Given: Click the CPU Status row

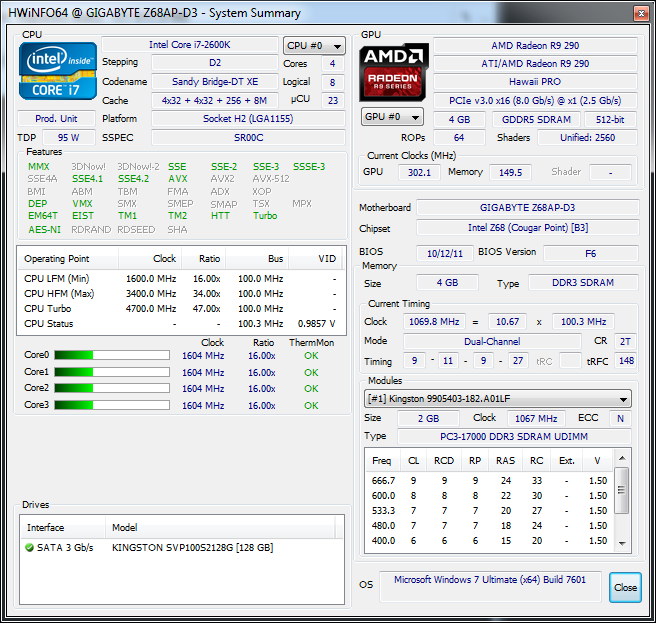Looking at the screenshot, I should [181, 324].
